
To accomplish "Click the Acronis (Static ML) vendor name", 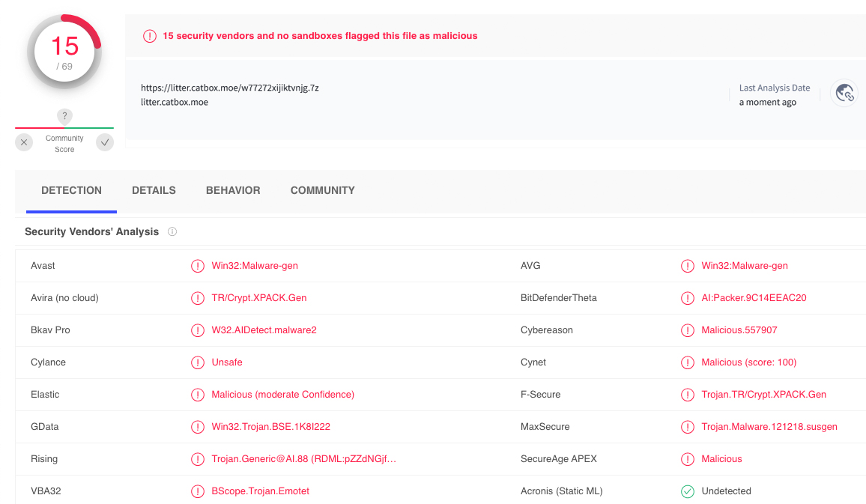I will [561, 491].
